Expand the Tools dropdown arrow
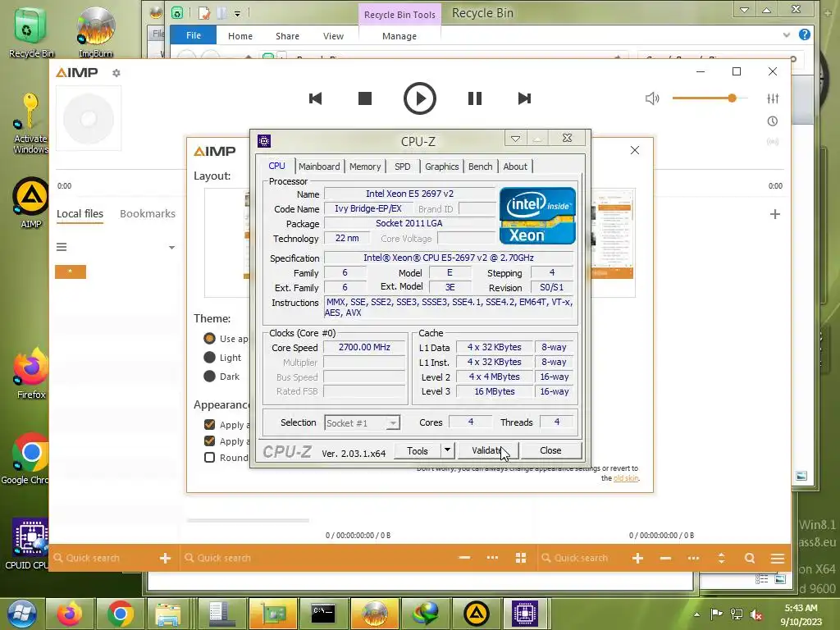 click(447, 450)
